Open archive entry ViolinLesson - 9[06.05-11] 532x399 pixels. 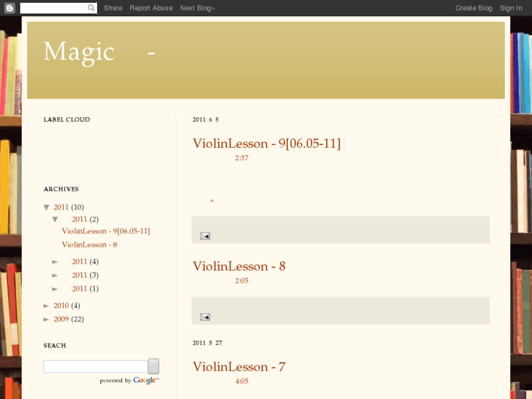click(x=106, y=231)
